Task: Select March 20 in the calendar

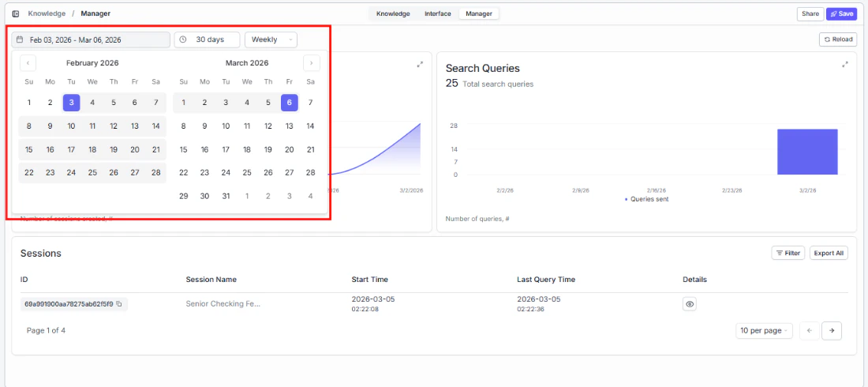Action: coord(290,149)
